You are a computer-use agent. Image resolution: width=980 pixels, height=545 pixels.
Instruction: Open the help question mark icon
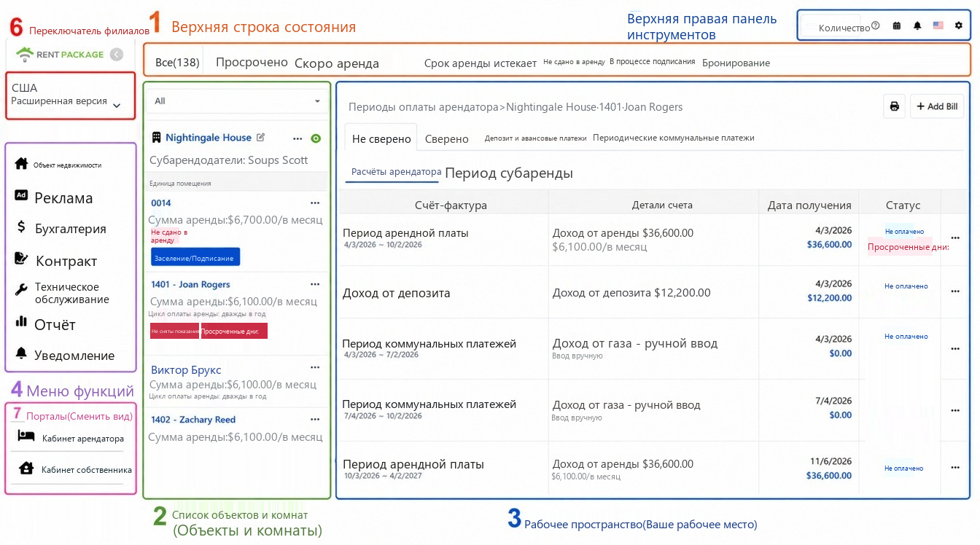click(x=876, y=26)
